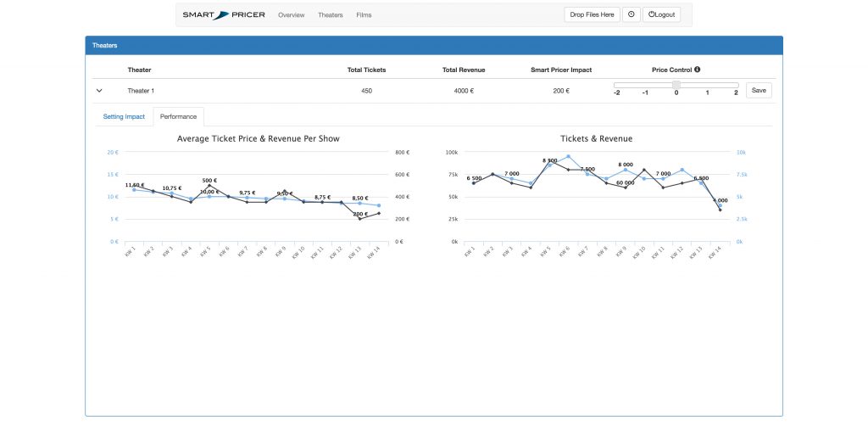Screen dimensions: 868x448
Task: Click the Price Control slider handle
Action: point(676,85)
